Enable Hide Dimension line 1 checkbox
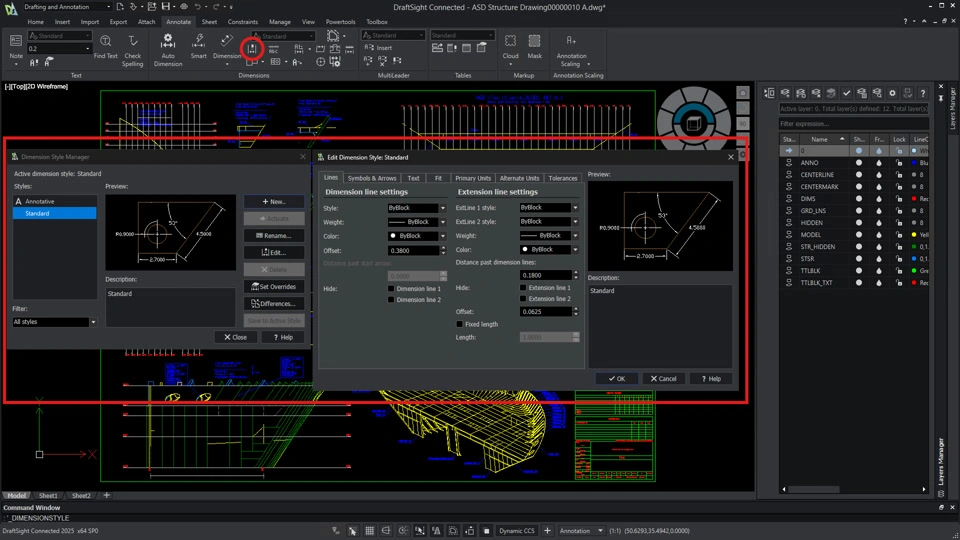Image resolution: width=960 pixels, height=540 pixels. 392,288
